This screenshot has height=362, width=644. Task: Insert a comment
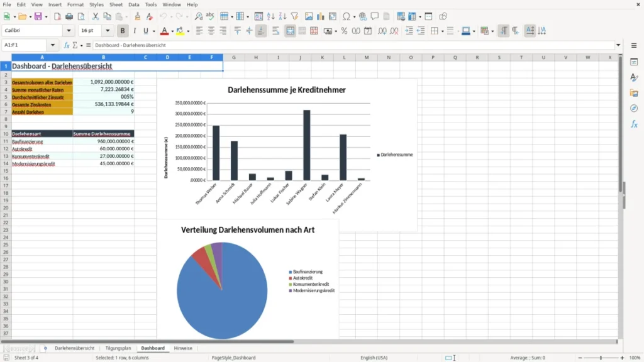[x=375, y=16]
